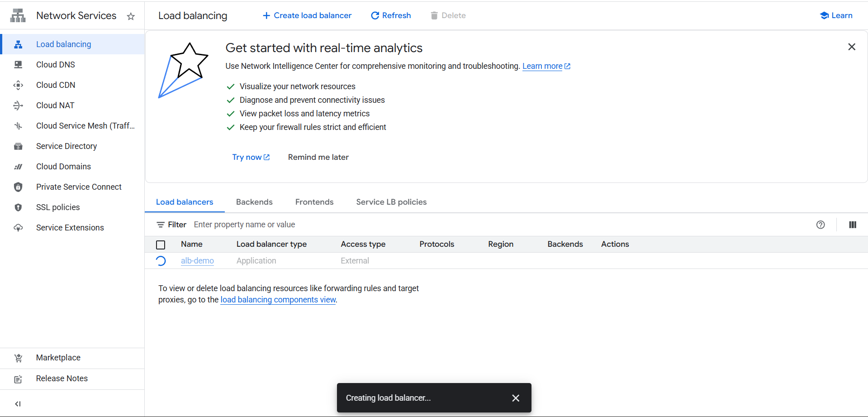Click the Private Service Connect shield icon
Screen dimensions: 868x417
18,187
